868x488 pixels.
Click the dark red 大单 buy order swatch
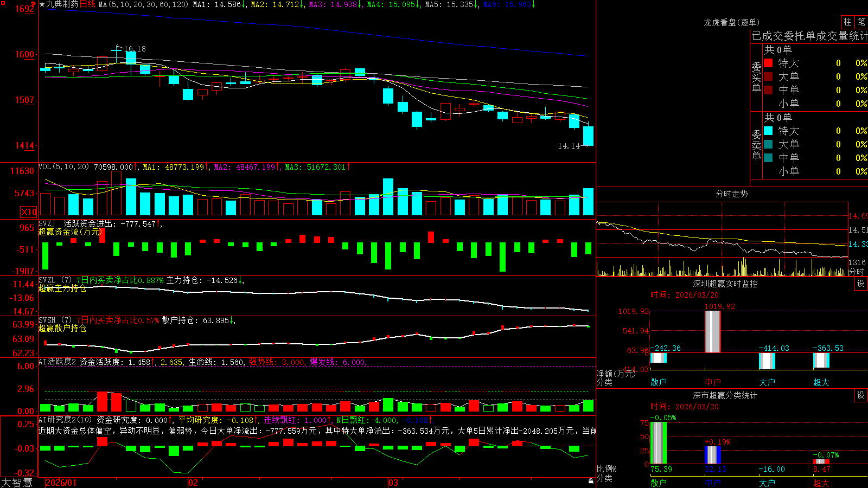click(x=768, y=76)
